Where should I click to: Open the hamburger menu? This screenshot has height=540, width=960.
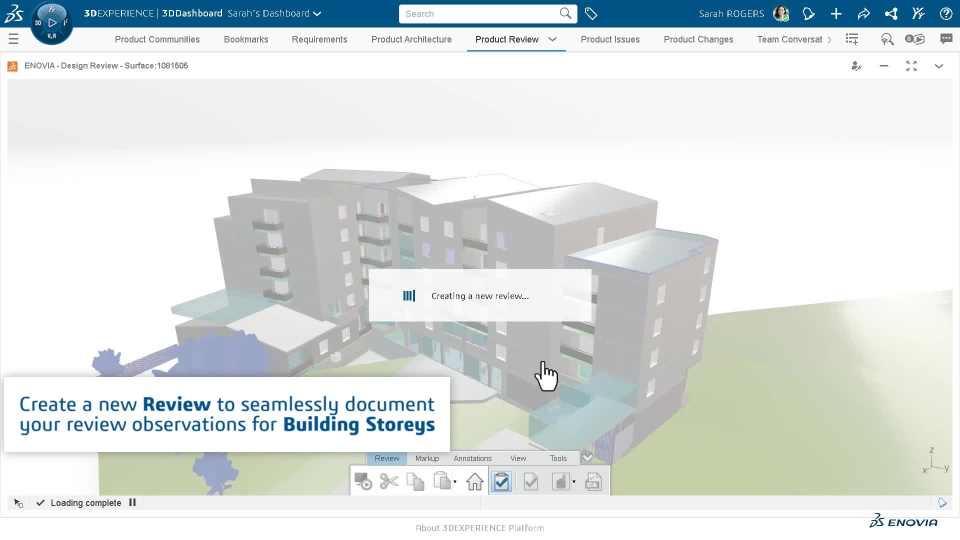click(13, 39)
